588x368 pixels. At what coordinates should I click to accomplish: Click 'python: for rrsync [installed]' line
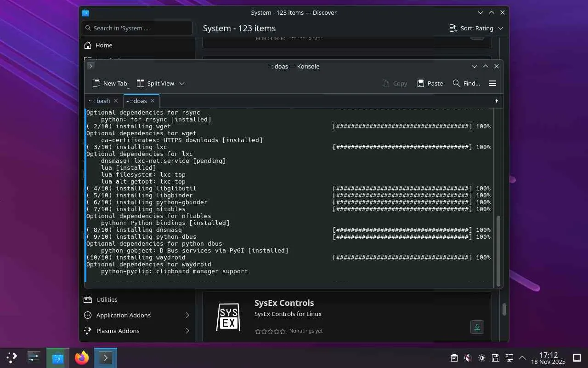coord(156,119)
